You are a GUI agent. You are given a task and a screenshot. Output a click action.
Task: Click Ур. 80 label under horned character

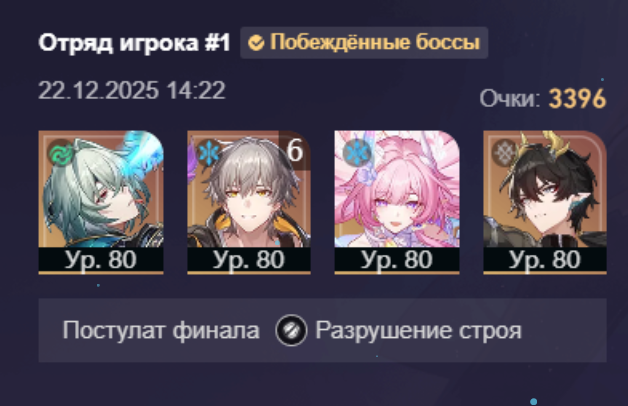pyautogui.click(x=545, y=260)
